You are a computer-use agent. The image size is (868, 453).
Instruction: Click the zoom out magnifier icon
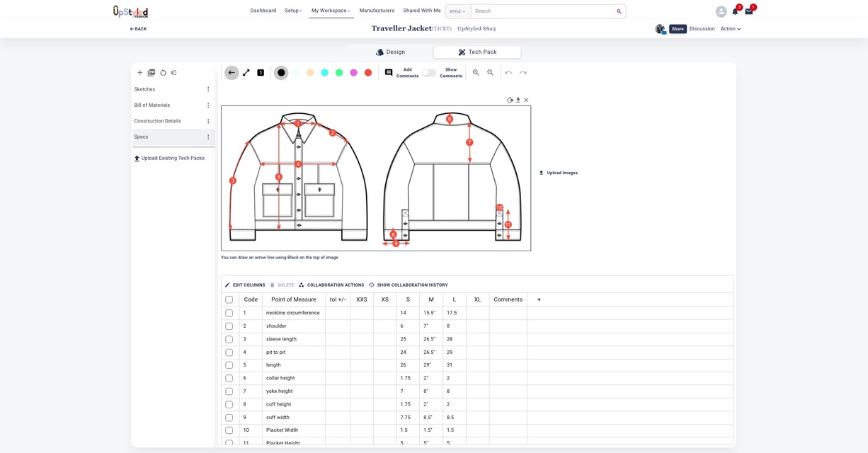pyautogui.click(x=491, y=73)
